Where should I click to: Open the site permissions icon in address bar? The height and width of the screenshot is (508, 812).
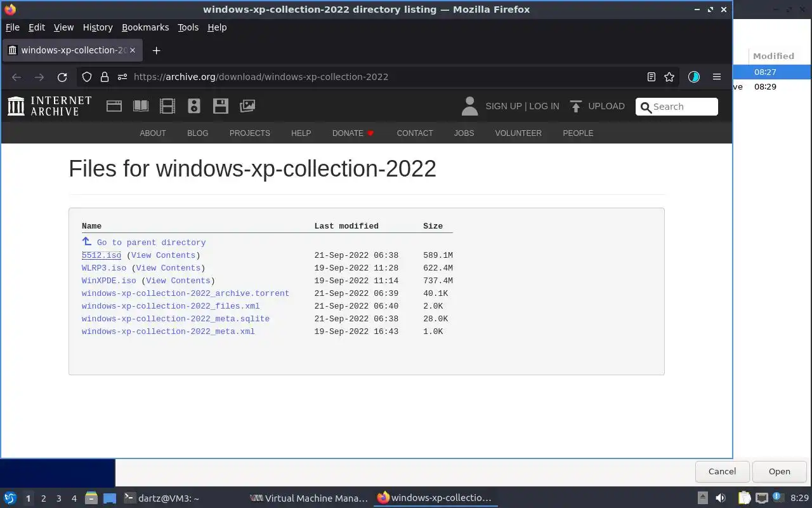122,77
